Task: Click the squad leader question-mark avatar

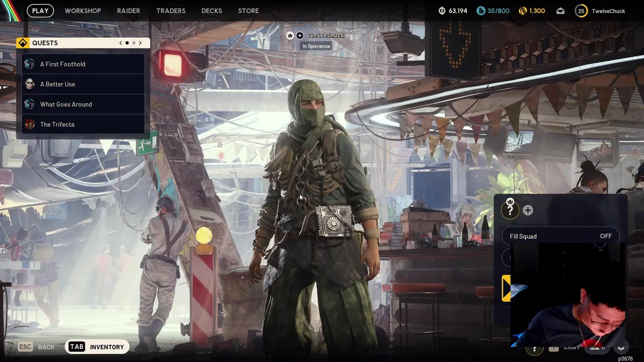Action: (510, 210)
